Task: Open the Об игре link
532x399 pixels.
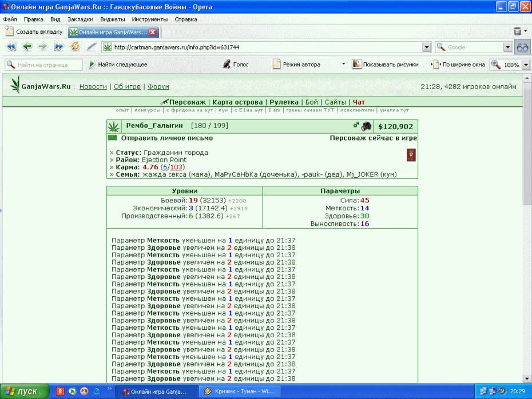Action: (x=127, y=86)
